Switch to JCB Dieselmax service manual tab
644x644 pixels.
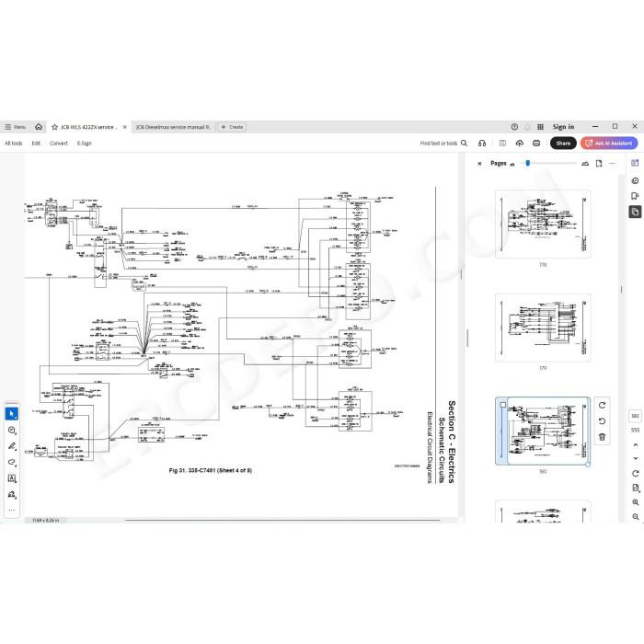click(173, 127)
